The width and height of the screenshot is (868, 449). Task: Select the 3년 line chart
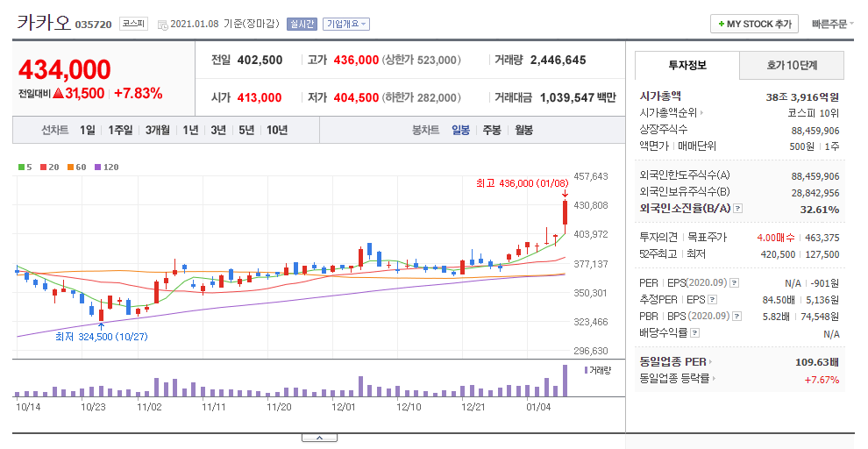click(x=218, y=130)
